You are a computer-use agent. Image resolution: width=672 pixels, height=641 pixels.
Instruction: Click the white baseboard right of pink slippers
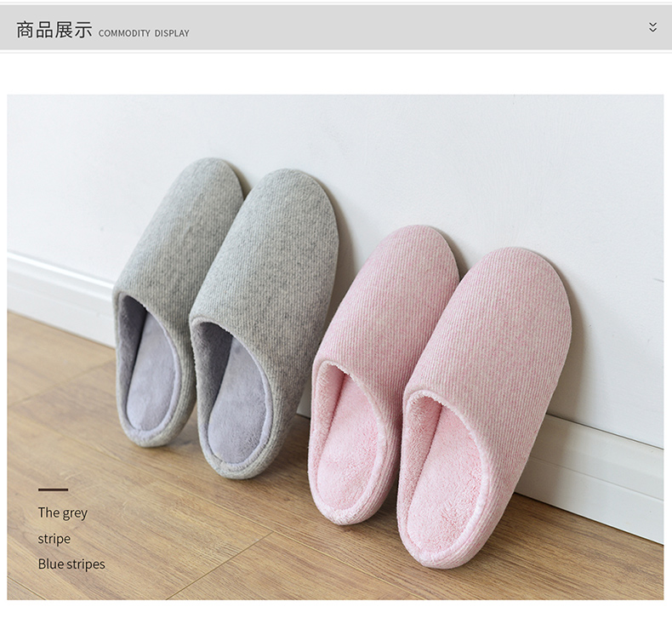[612, 477]
